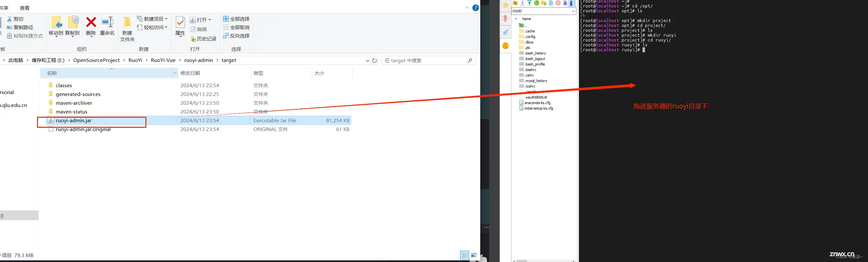868x262 pixels.
Task: Sort by Size (大小) column header
Action: tap(332, 73)
